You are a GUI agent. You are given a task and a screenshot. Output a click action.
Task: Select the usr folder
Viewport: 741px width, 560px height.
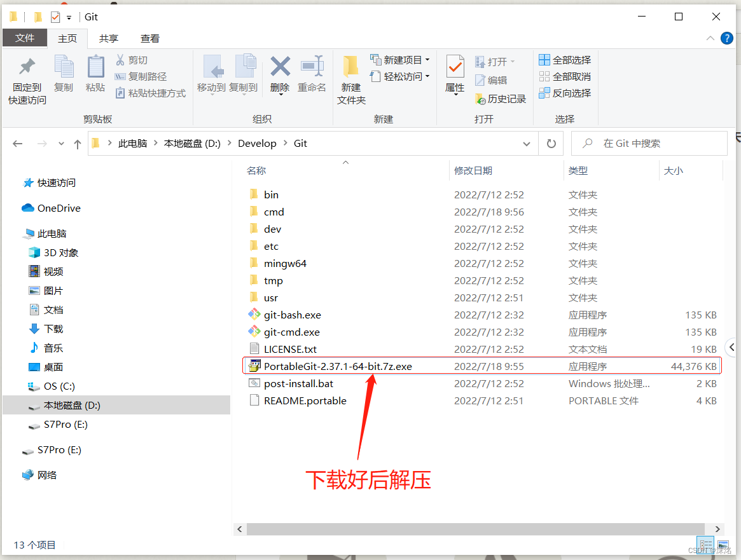pos(271,297)
